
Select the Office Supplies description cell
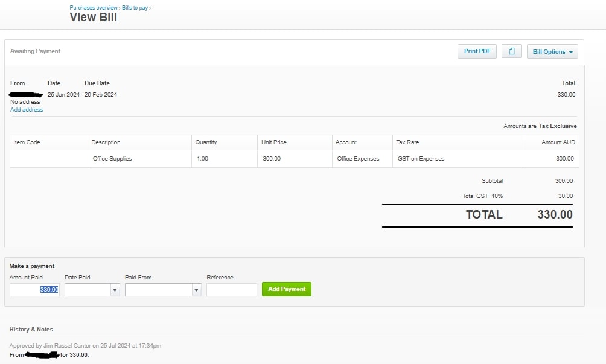112,159
